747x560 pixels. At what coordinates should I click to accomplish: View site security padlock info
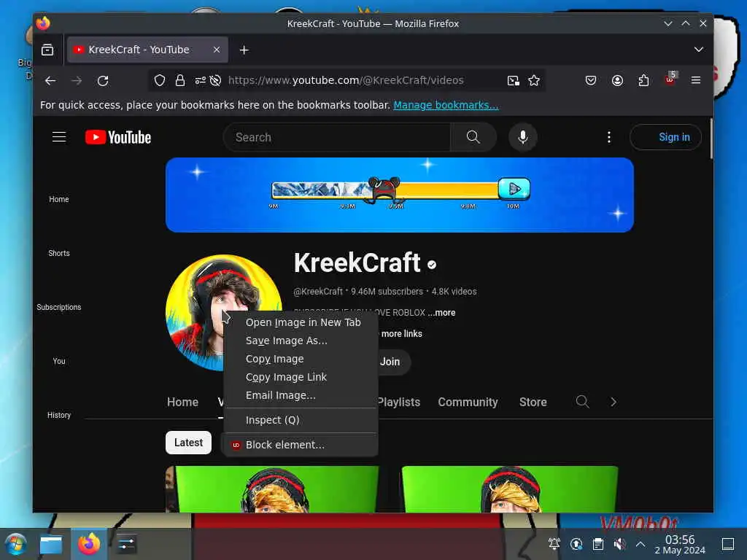(x=179, y=80)
